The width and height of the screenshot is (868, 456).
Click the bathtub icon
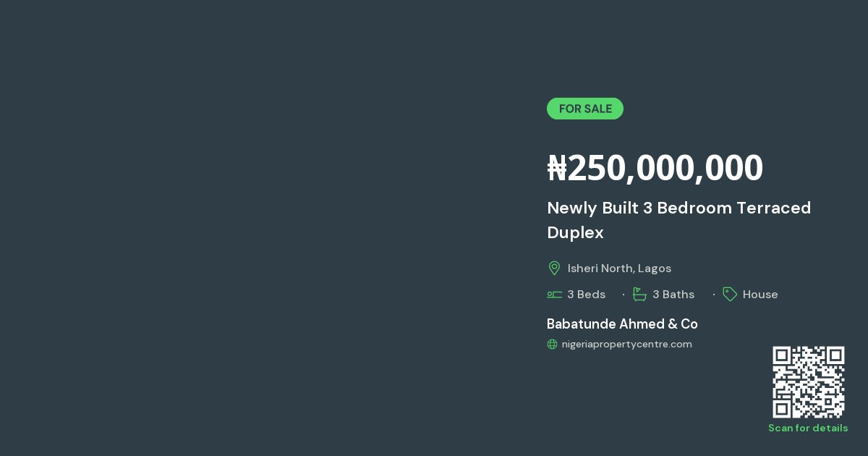[639, 294]
